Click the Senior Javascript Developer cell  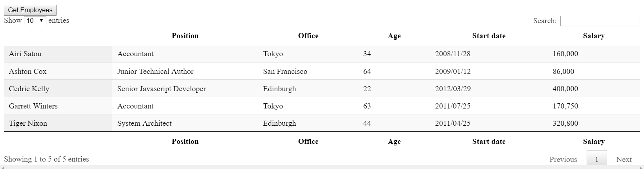[x=161, y=89]
